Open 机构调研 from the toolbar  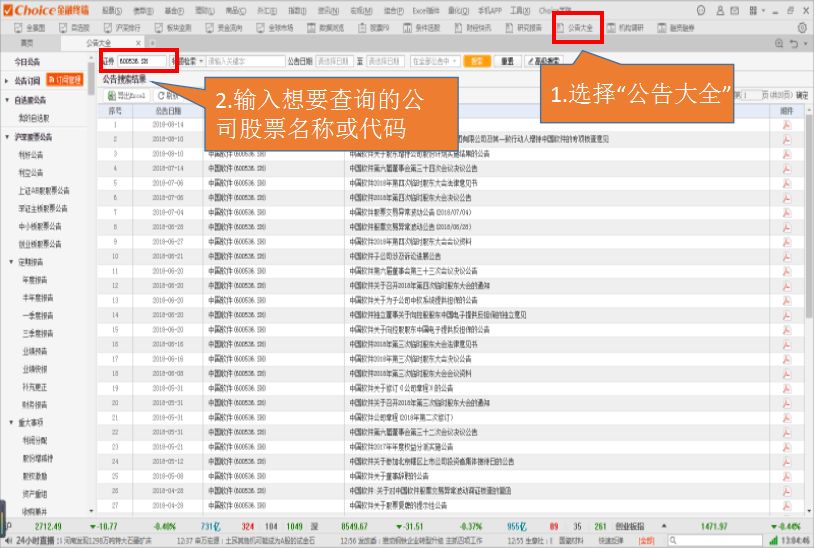tap(625, 28)
